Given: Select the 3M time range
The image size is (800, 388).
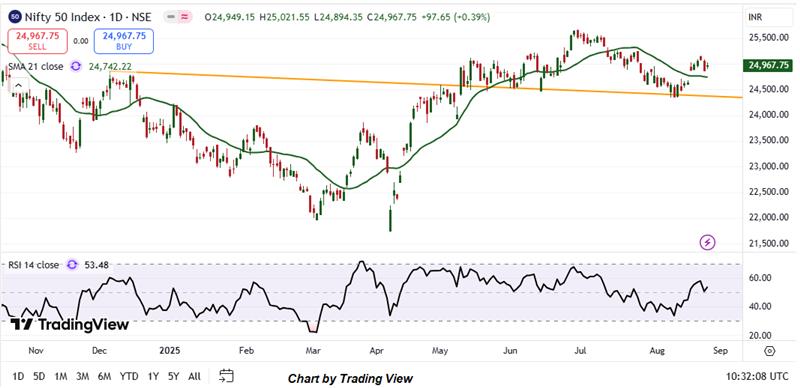Looking at the screenshot, I should coord(82,377).
